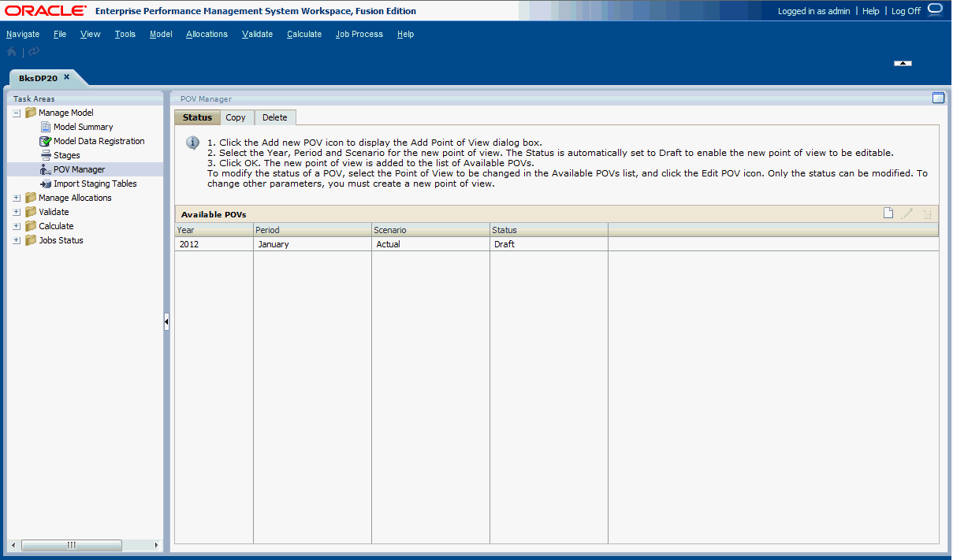Maximize the POV Manager panel
Screen dimensions: 953x560
[938, 98]
